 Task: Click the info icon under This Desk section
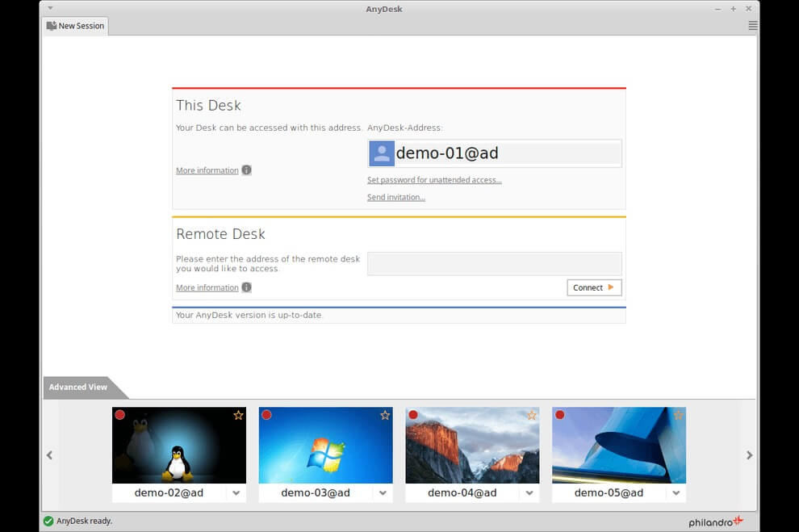[x=246, y=170]
